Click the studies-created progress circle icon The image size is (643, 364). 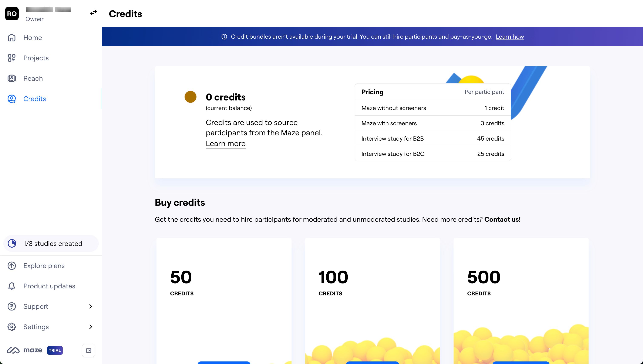pyautogui.click(x=12, y=243)
